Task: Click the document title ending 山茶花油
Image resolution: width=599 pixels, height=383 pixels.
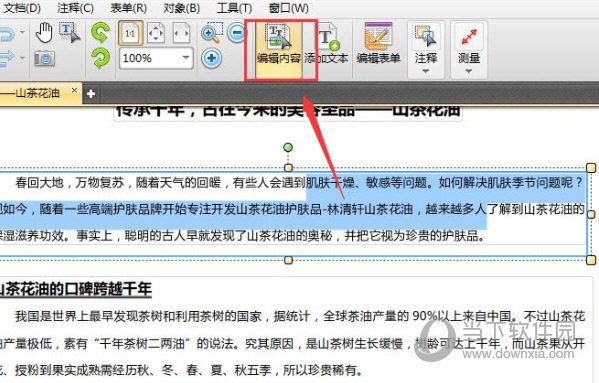Action: [x=288, y=112]
